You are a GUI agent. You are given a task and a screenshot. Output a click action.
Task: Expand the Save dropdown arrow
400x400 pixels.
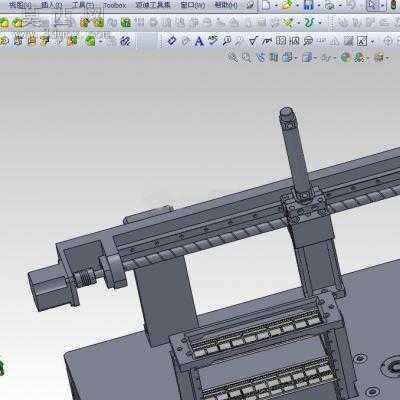point(318,6)
